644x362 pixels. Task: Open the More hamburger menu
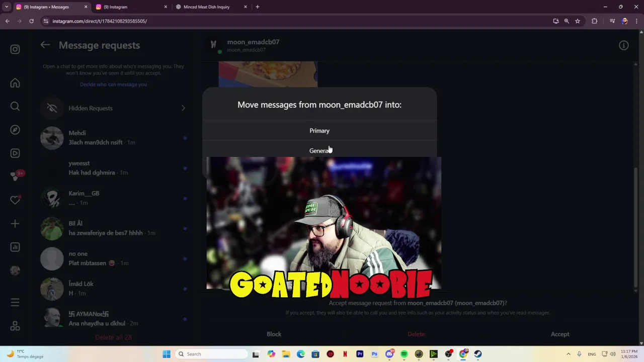[15, 303]
